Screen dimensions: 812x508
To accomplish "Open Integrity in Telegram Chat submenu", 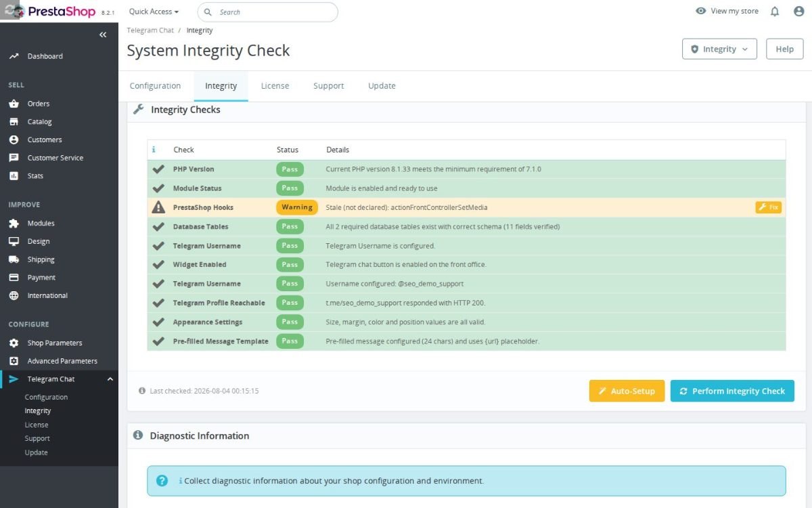I will coord(38,411).
